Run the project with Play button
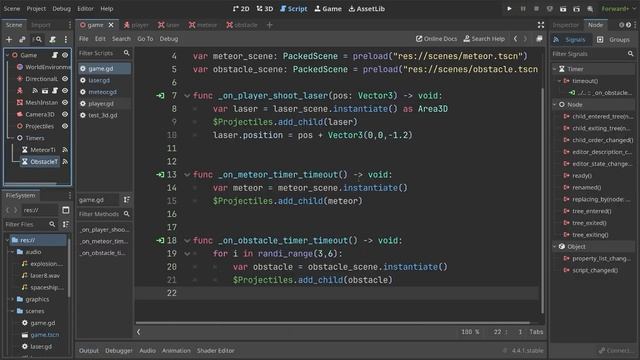Viewport: 640px width, 360px height. point(509,9)
